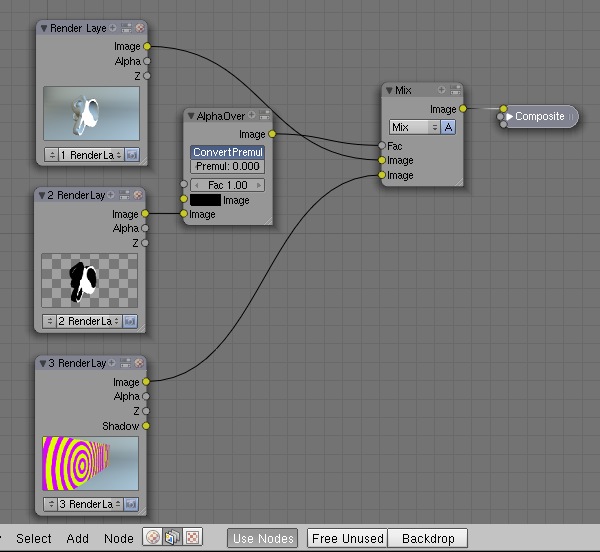This screenshot has width=600, height=552.
Task: Click black color swatch in AlphaOver node
Action: [x=205, y=200]
